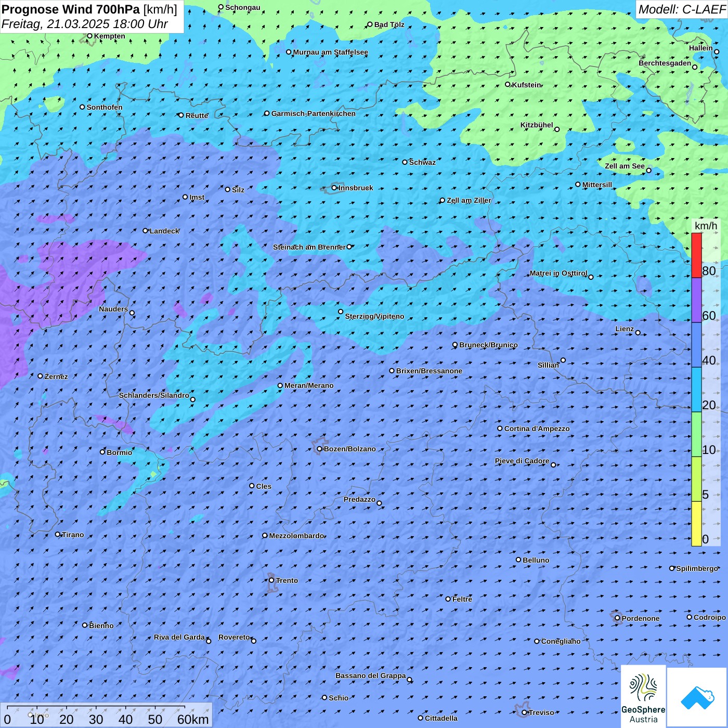Select the Brixen/Bressanone label
Image resolution: width=728 pixels, height=728 pixels.
(x=429, y=371)
